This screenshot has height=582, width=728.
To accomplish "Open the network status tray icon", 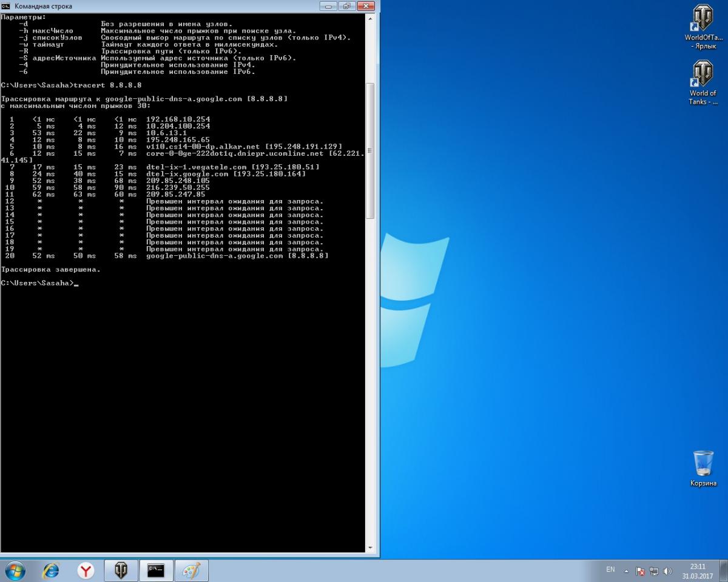I will click(x=654, y=571).
